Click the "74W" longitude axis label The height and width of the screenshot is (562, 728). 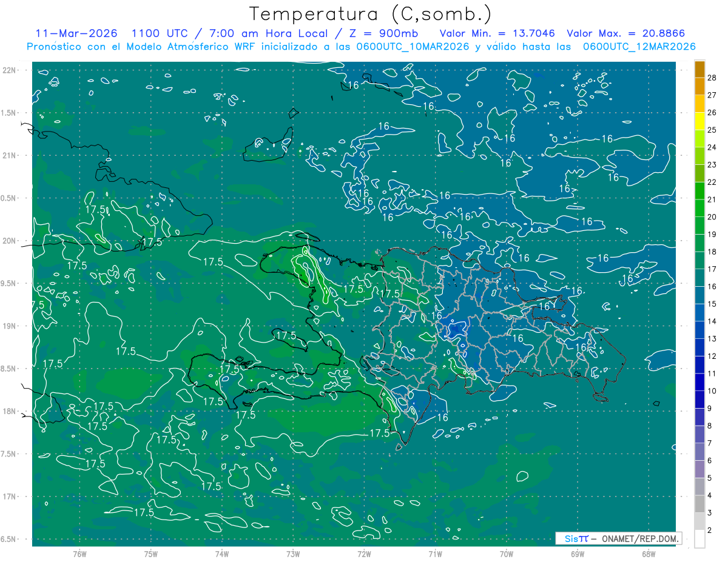[x=222, y=553]
